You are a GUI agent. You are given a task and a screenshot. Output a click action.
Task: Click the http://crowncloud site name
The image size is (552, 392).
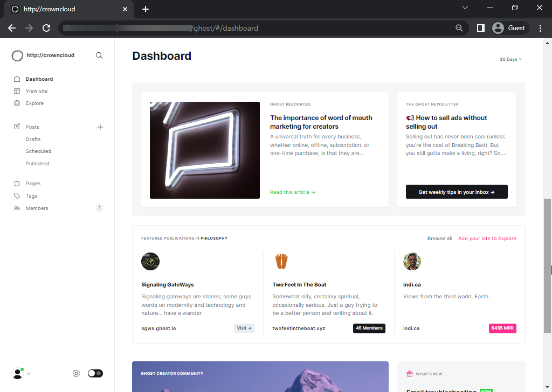pos(50,55)
